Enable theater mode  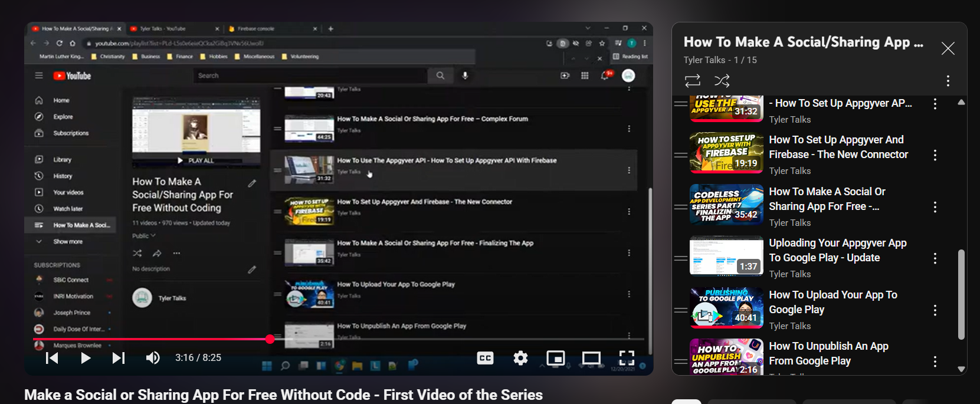(x=591, y=358)
